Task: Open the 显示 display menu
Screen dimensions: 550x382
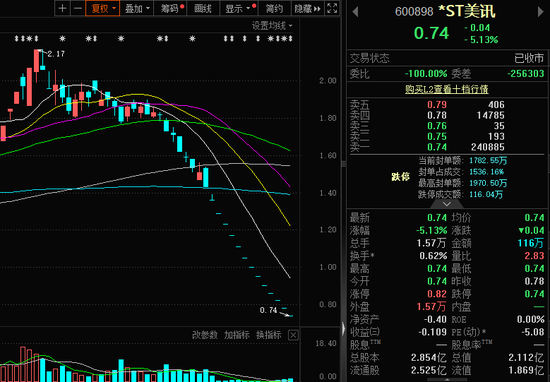Action: 239,8
